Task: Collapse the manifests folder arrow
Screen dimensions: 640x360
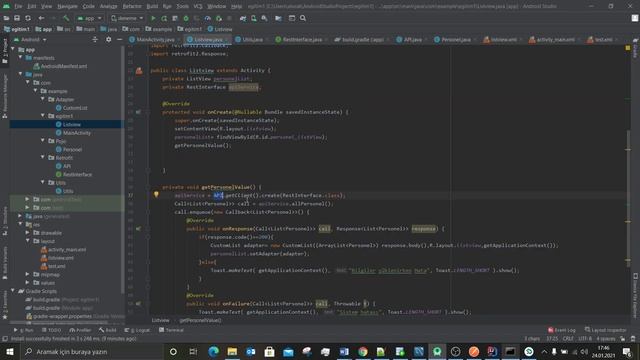Action: (x=20, y=58)
